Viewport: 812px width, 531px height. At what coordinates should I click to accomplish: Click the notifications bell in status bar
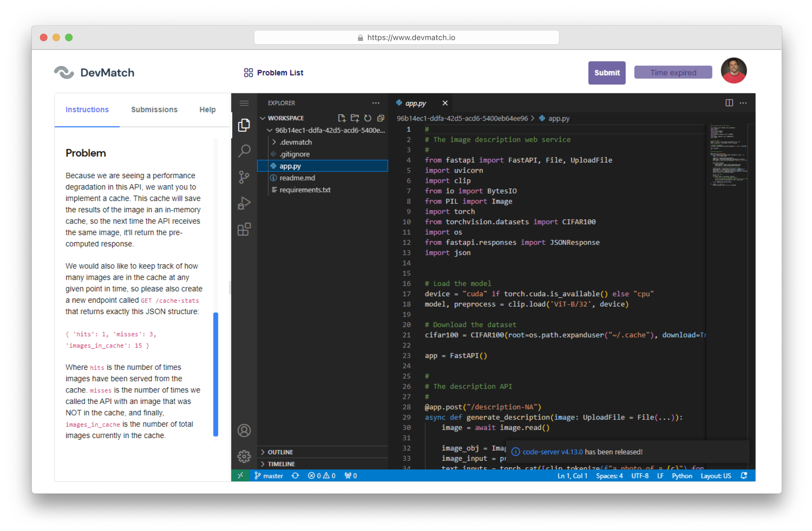[744, 475]
